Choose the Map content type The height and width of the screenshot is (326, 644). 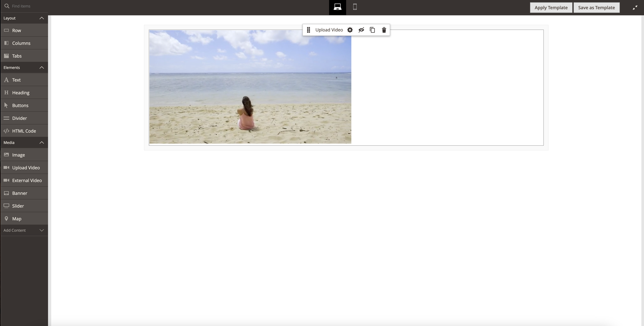[x=17, y=219]
